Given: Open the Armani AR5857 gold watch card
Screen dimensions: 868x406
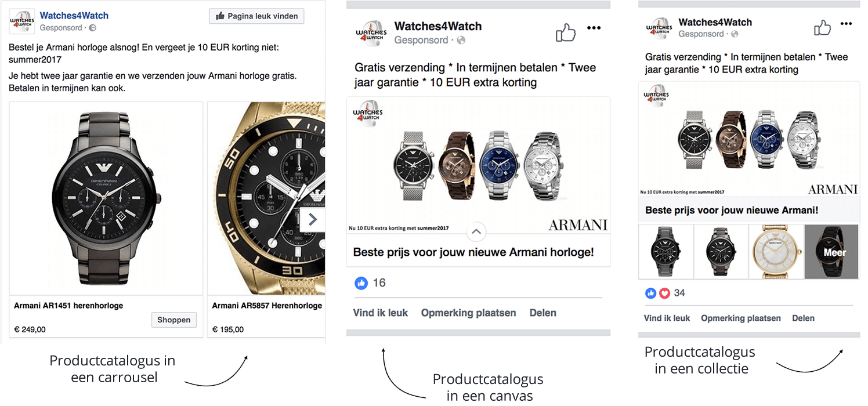Looking at the screenshot, I should pyautogui.click(x=266, y=219).
